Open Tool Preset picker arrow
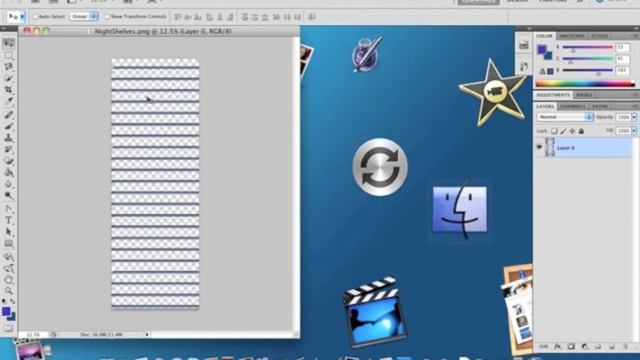 22,17
